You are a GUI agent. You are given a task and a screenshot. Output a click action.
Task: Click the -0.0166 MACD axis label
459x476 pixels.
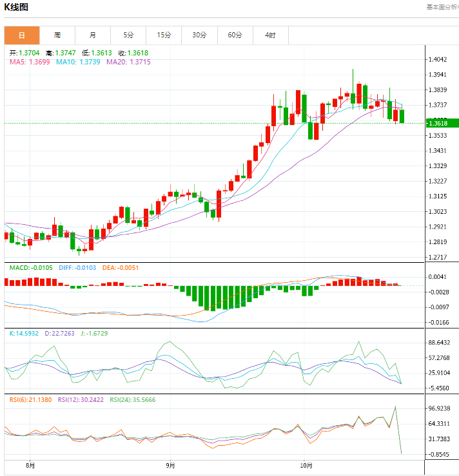coord(438,323)
